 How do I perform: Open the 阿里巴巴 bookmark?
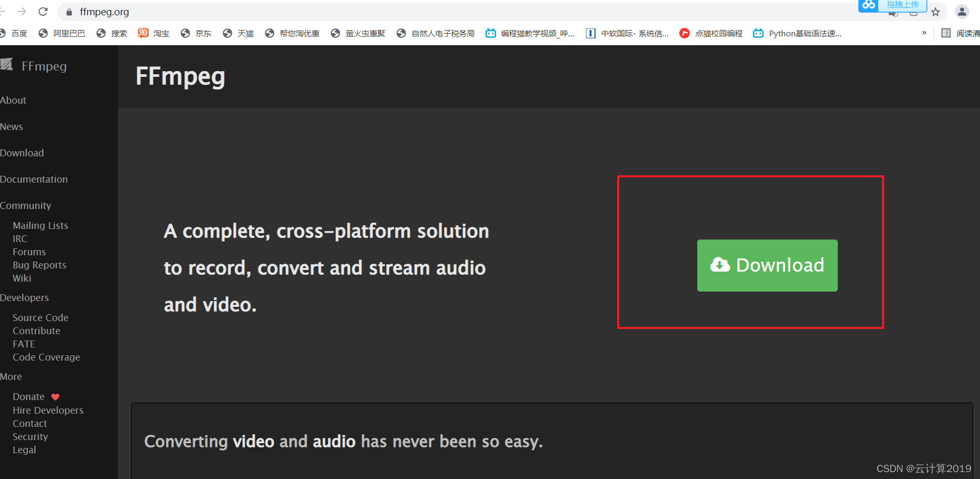[x=62, y=33]
